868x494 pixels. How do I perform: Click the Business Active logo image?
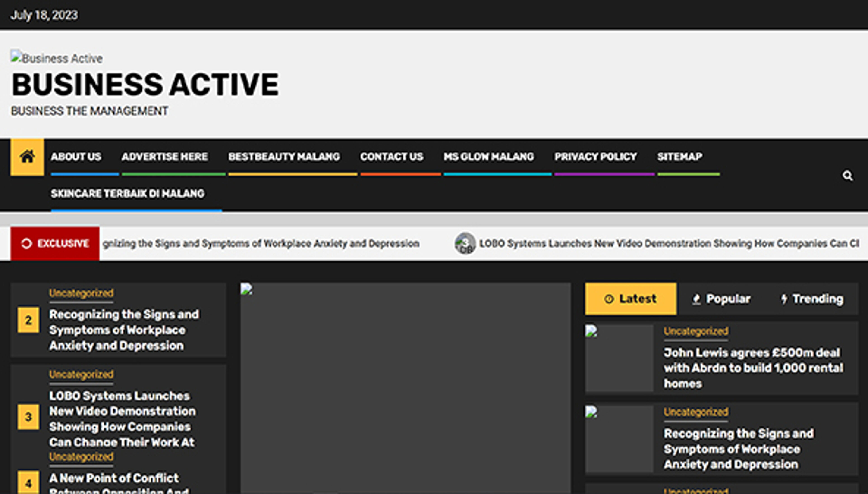coord(56,58)
